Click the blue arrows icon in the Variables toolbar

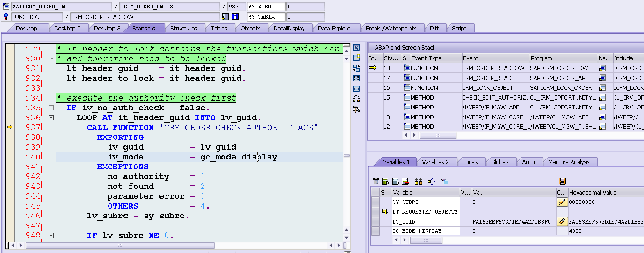(x=431, y=181)
